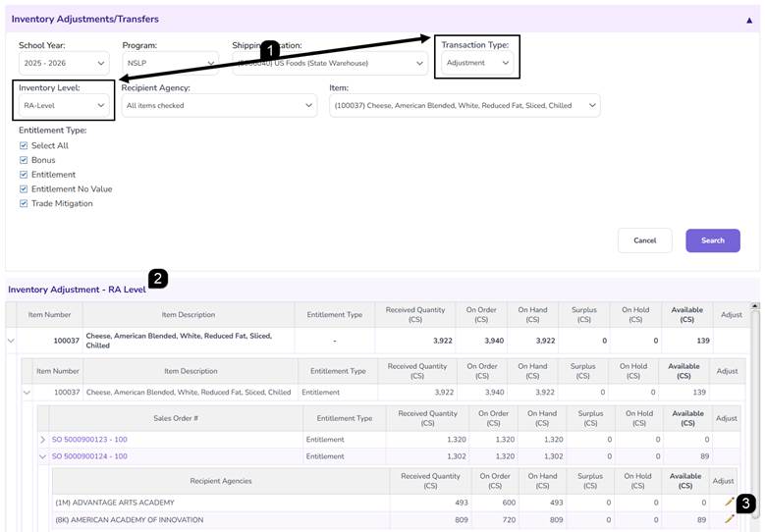The image size is (765, 532).
Task: Toggle the Select All checkbox
Action: (x=24, y=145)
